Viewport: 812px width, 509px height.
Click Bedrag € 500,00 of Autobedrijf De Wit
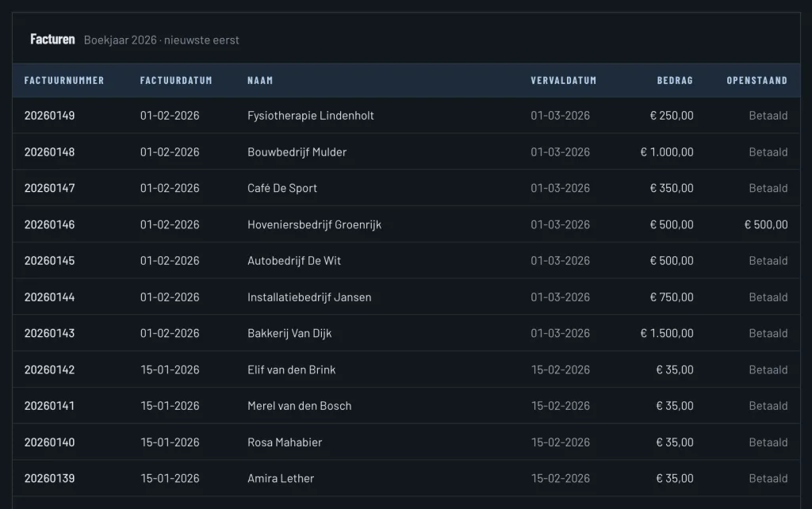(672, 261)
